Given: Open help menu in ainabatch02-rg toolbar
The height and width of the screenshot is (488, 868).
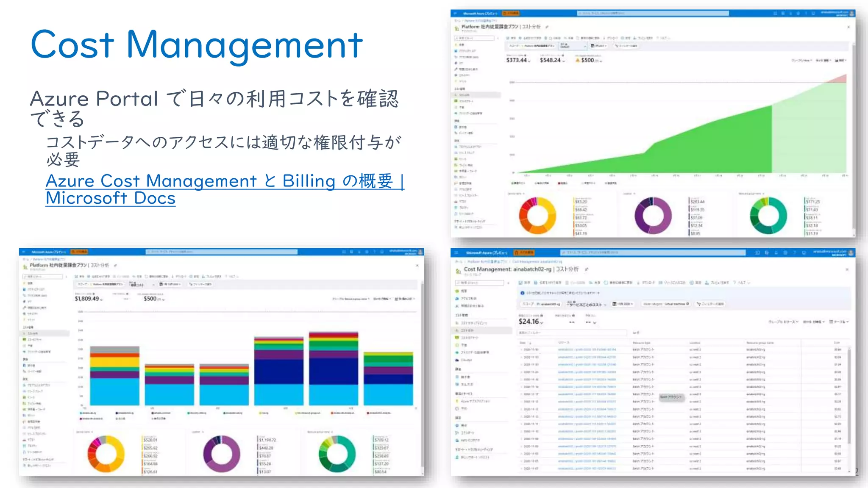Looking at the screenshot, I should pyautogui.click(x=742, y=283).
